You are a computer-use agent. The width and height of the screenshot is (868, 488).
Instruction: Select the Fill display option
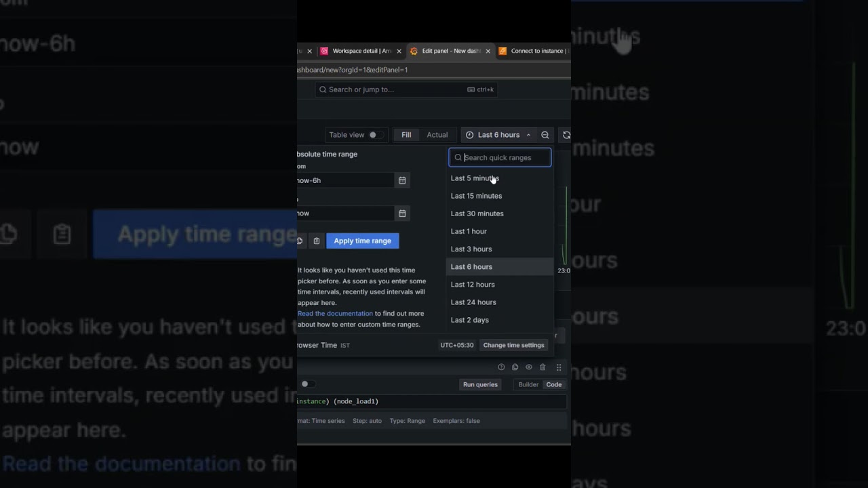click(x=406, y=135)
